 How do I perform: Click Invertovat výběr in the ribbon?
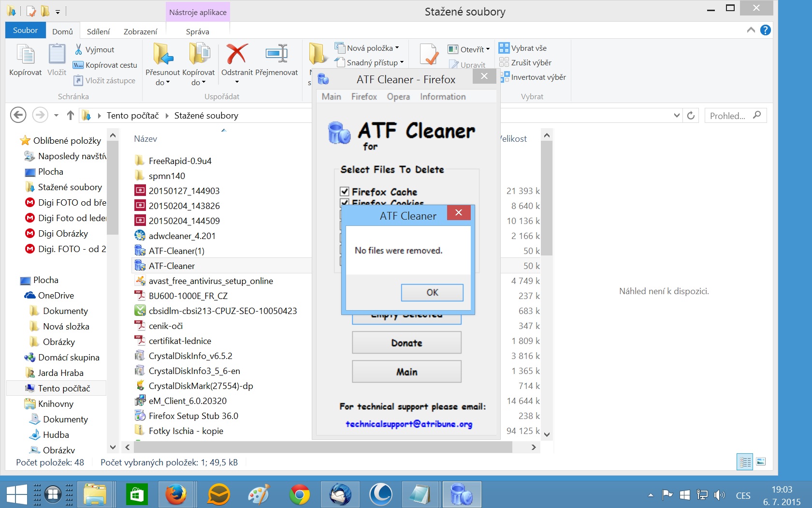(533, 77)
